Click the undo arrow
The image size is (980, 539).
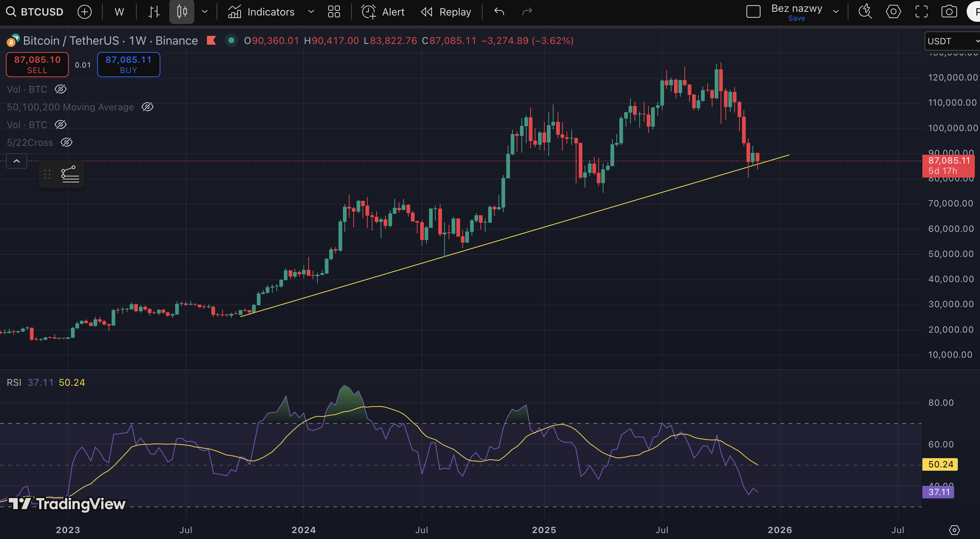coord(499,12)
